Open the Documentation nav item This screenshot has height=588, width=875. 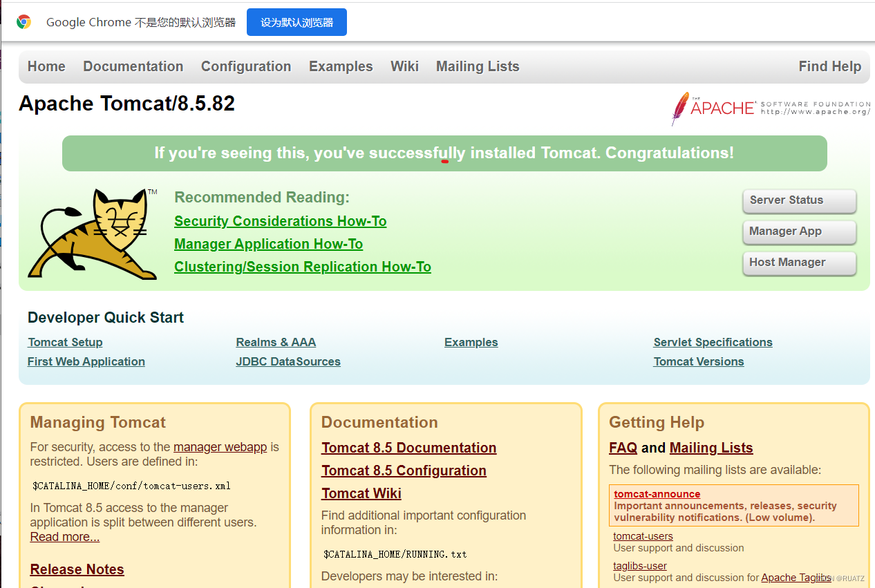[133, 66]
